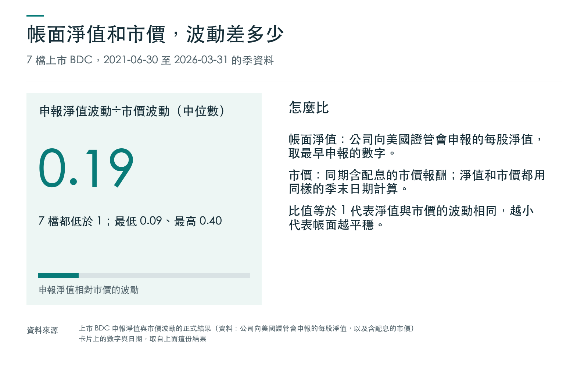The height and width of the screenshot is (368, 588).
Task: Click the caption 申報淨值相對市價的波動
Action: click(89, 290)
